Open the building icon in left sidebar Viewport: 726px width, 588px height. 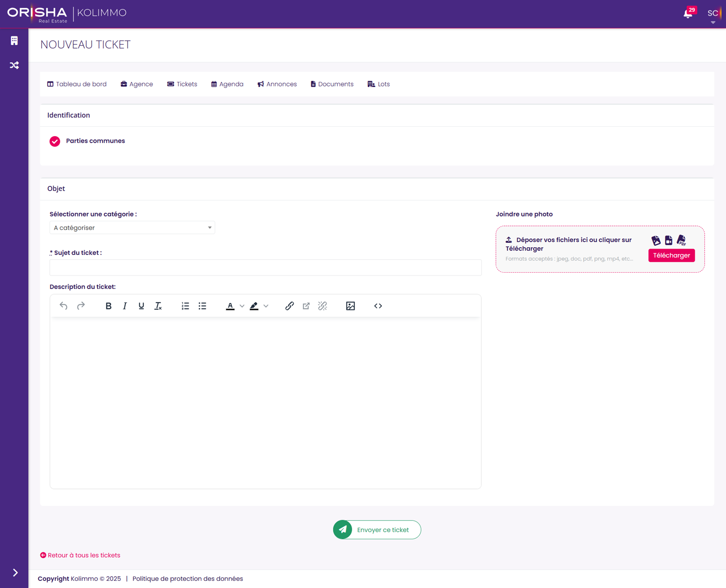click(x=14, y=41)
